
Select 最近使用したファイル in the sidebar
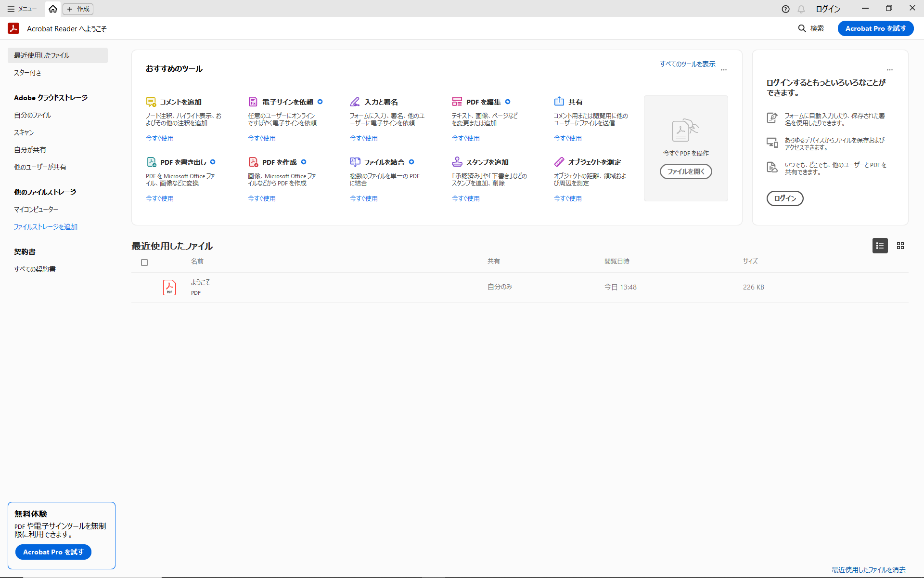(x=58, y=55)
